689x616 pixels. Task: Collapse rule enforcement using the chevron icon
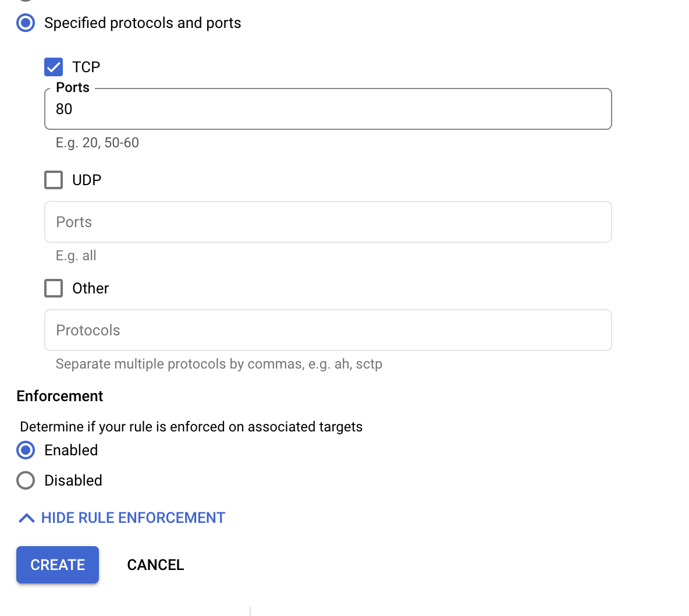point(26,518)
